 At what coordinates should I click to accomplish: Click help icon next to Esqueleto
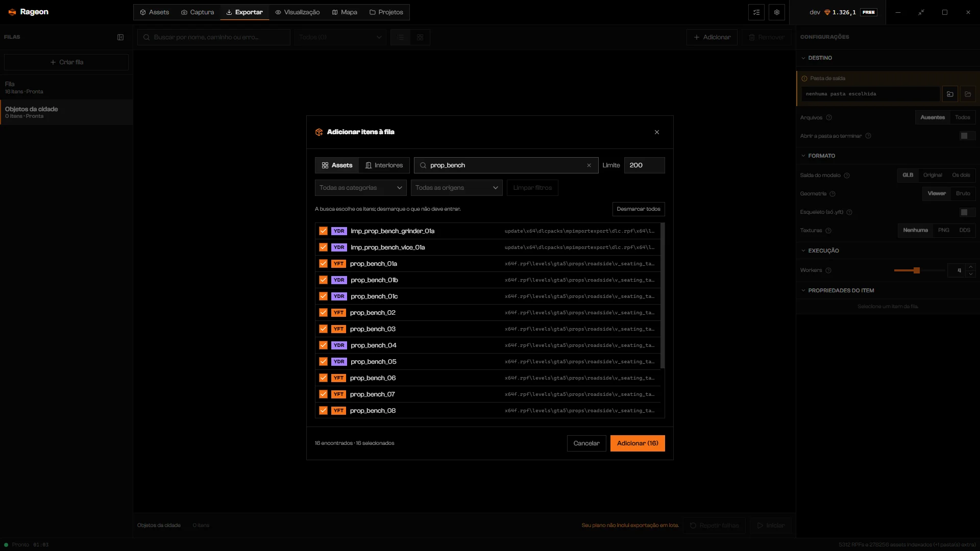849,212
